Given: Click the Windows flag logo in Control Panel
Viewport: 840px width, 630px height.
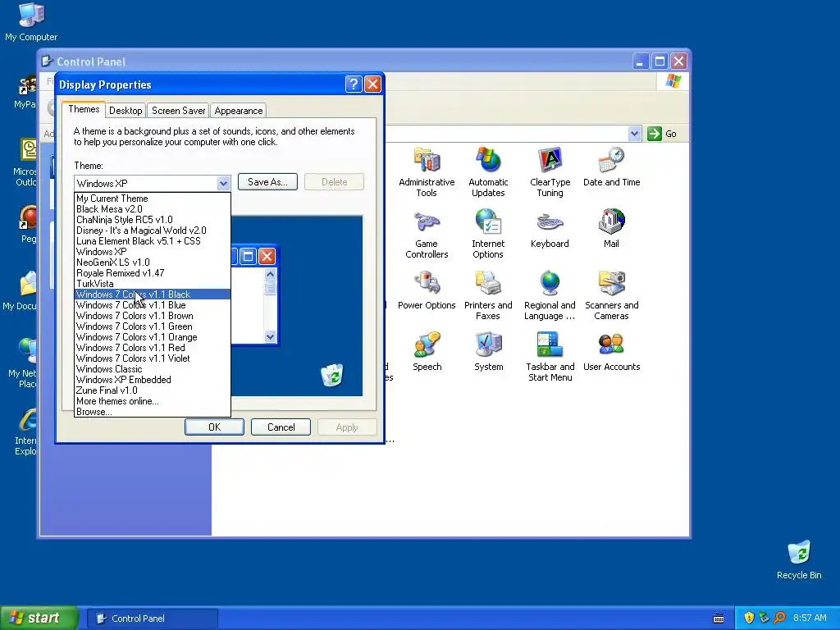Looking at the screenshot, I should 673,81.
